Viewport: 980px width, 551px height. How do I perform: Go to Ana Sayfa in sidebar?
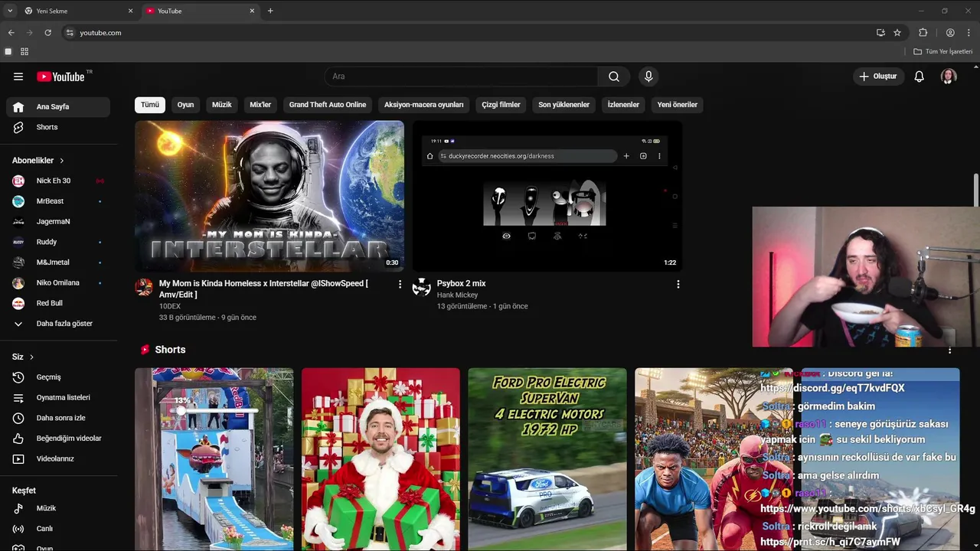[x=58, y=107]
